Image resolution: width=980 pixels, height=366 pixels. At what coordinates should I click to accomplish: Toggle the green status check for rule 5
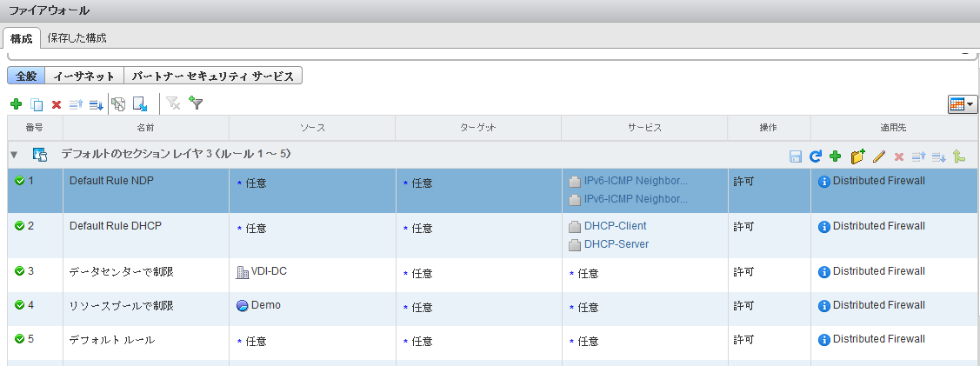click(x=19, y=339)
